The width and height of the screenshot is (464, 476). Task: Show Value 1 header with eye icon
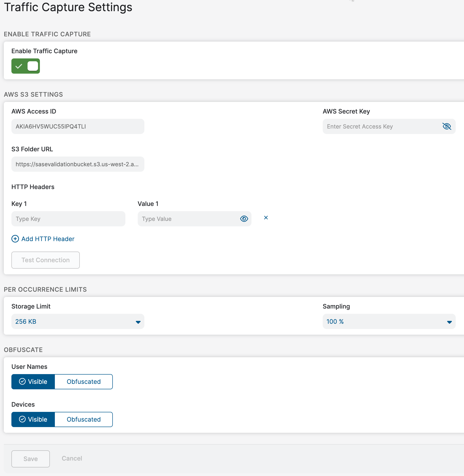[x=244, y=219]
